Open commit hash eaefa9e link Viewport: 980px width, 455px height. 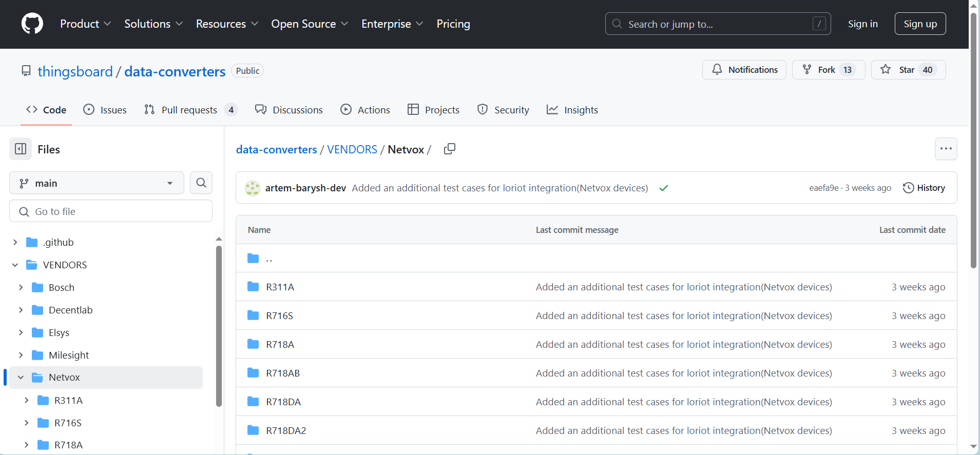(823, 188)
